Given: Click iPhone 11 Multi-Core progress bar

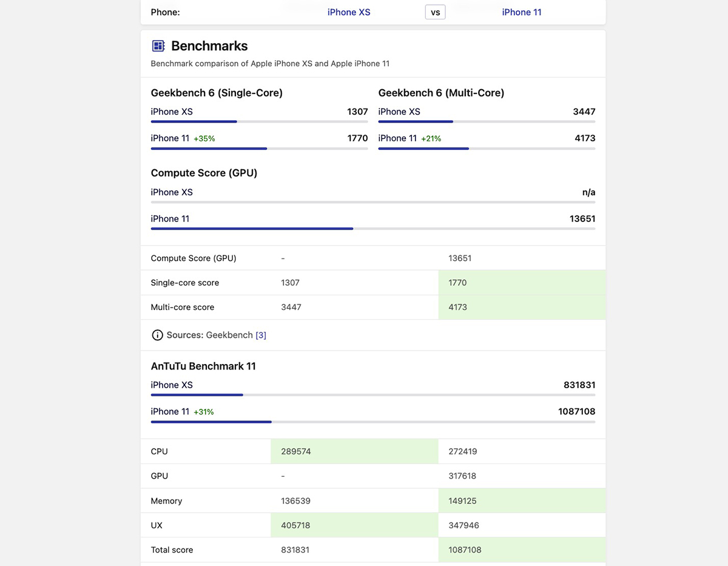Looking at the screenshot, I should [487, 149].
